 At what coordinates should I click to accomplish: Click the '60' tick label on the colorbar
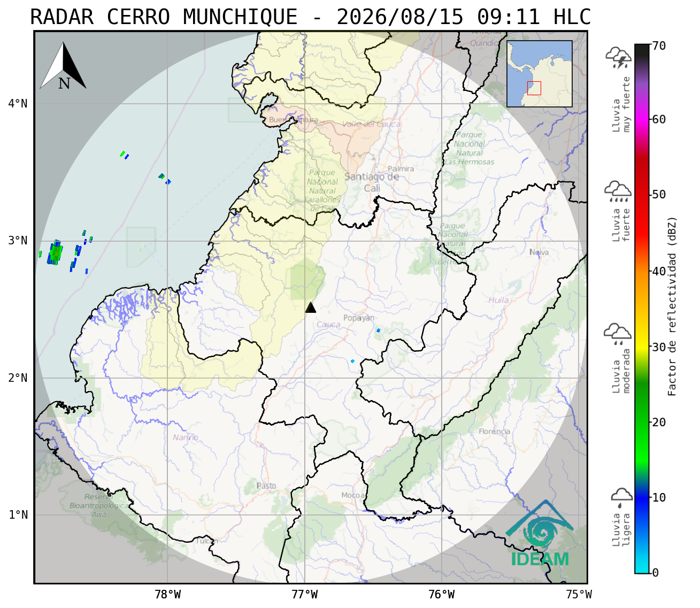tap(659, 119)
